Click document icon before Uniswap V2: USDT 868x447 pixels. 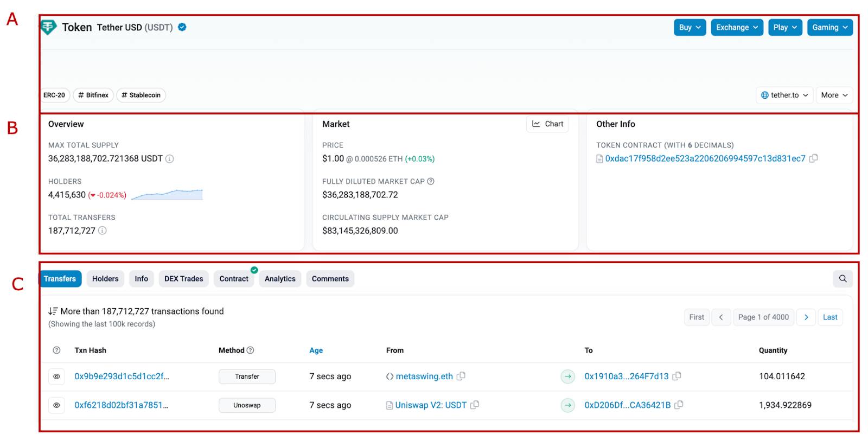tap(390, 405)
